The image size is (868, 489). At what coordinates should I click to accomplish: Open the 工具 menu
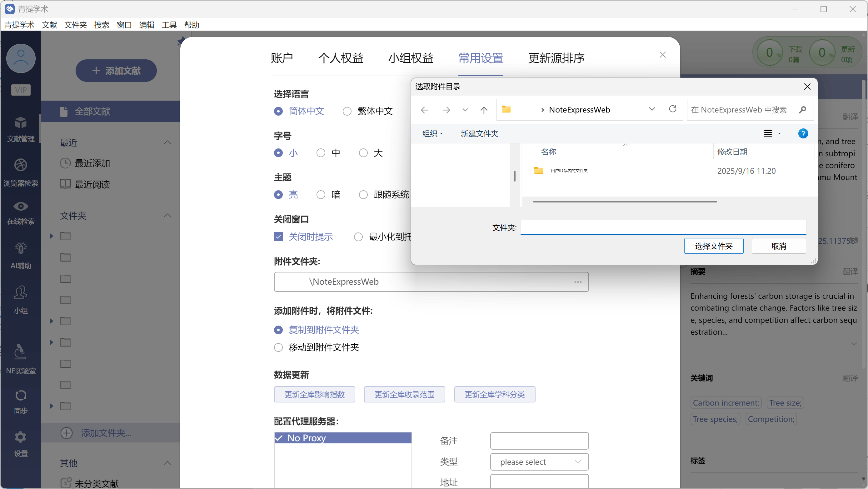click(169, 25)
